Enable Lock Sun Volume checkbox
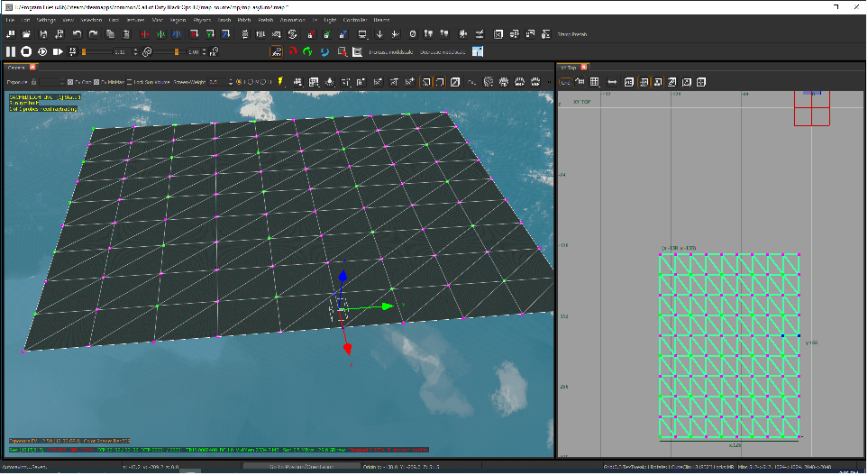The width and height of the screenshot is (868, 475). tap(129, 82)
